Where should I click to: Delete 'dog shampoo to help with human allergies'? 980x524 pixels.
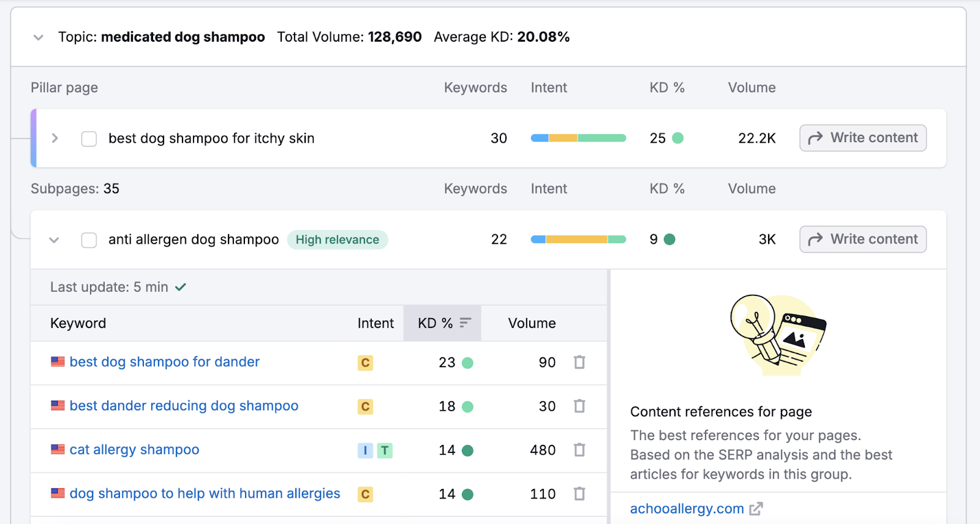[579, 494]
